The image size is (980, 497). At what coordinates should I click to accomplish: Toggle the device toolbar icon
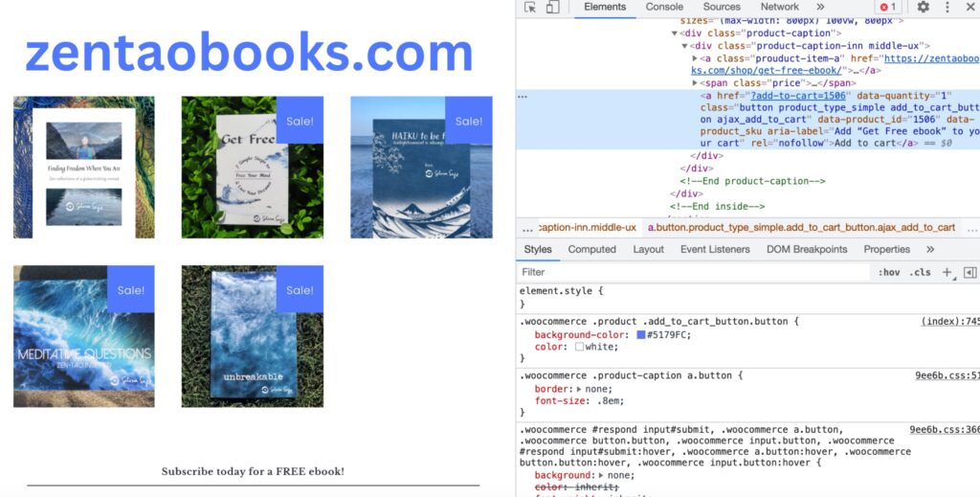552,7
